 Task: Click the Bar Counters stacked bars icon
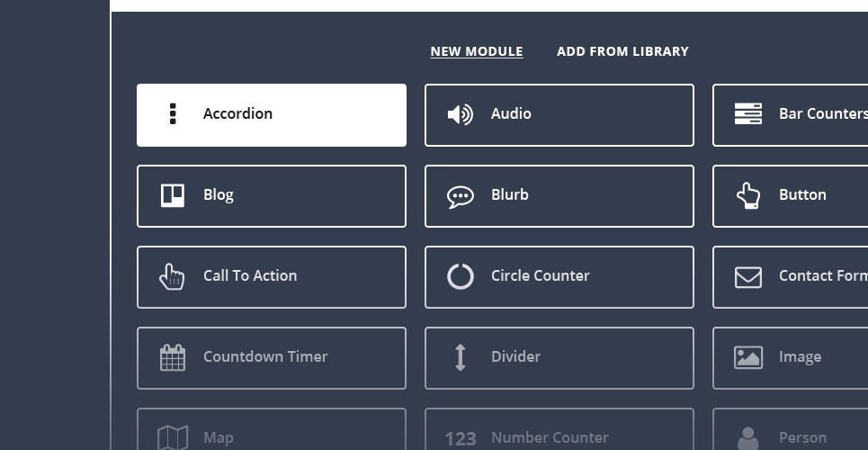pyautogui.click(x=747, y=113)
